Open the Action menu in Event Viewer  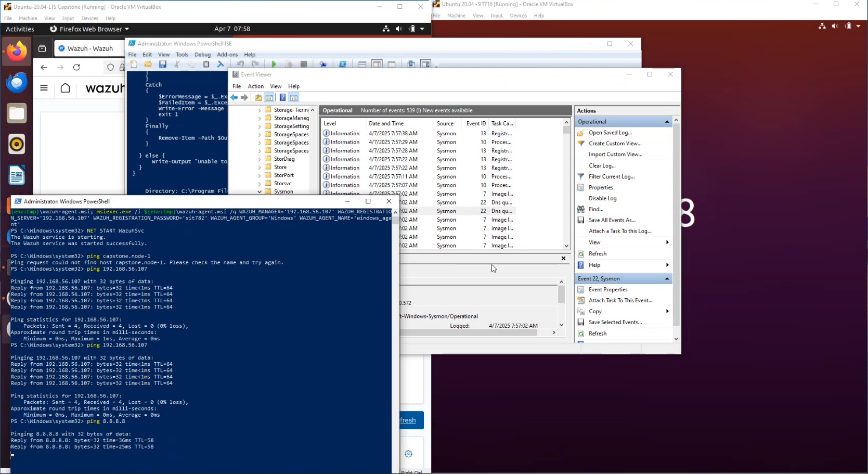coord(255,86)
